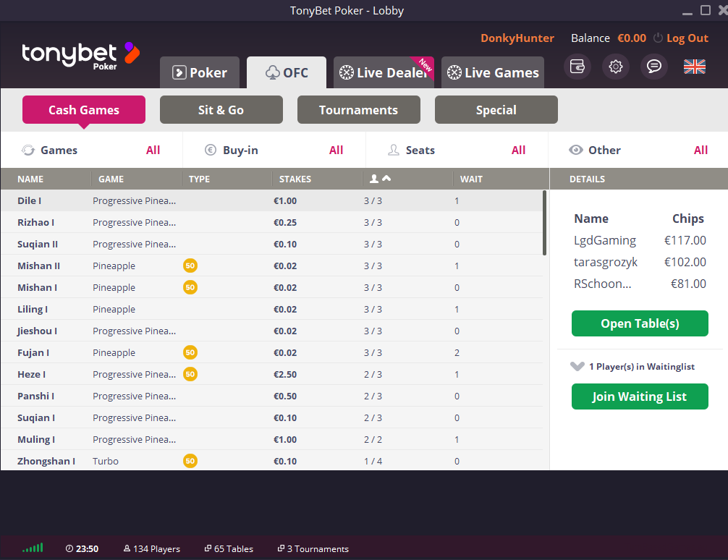This screenshot has width=728, height=560.
Task: Collapse the Waitinglist players chevron
Action: pyautogui.click(x=577, y=367)
